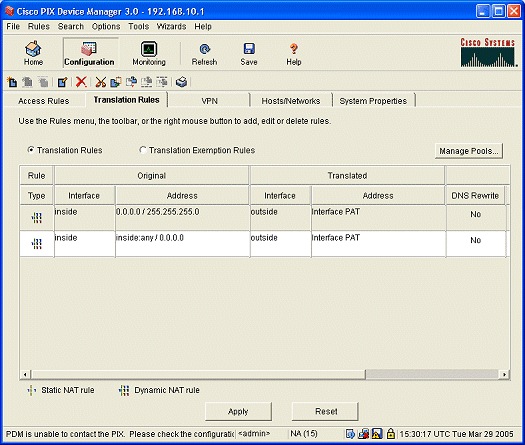Image resolution: width=525 pixels, height=445 pixels.
Task: Click the 'NA (15)' status bar entry
Action: [x=304, y=434]
